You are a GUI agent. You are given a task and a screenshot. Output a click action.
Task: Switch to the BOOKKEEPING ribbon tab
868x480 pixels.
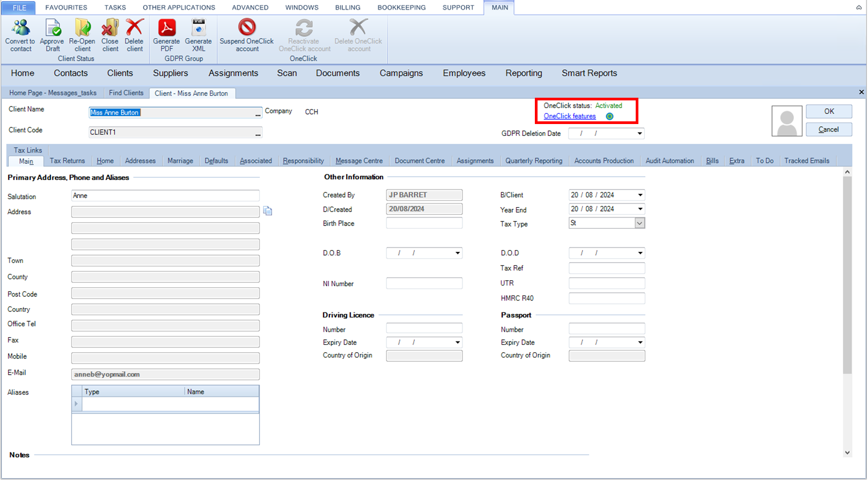(x=401, y=8)
